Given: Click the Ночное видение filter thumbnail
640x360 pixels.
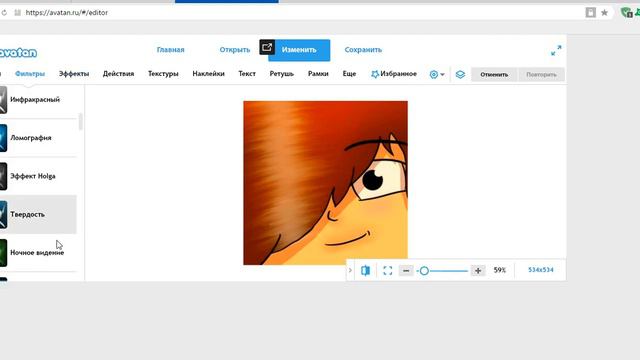Looking at the screenshot, I should [3, 253].
